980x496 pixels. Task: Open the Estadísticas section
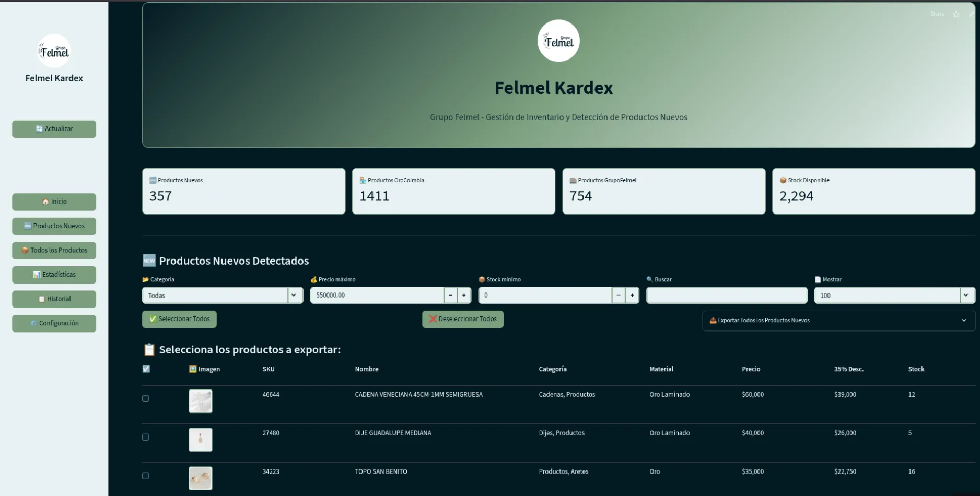coord(54,275)
